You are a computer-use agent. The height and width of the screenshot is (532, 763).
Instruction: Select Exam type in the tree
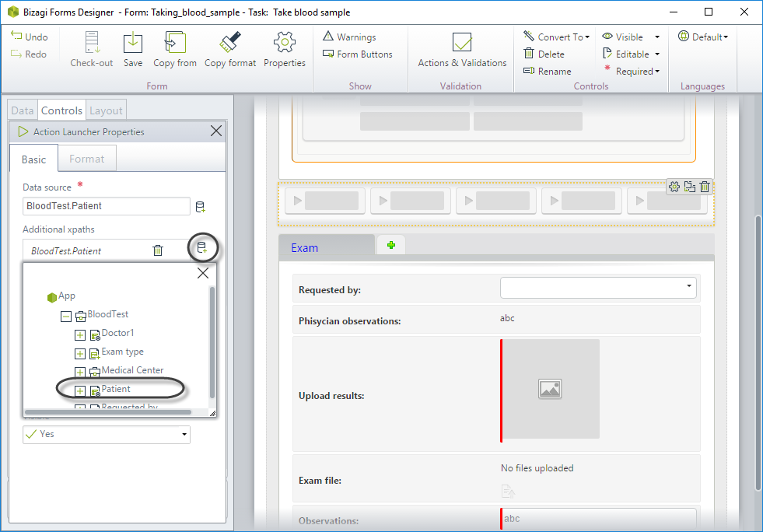coord(122,352)
